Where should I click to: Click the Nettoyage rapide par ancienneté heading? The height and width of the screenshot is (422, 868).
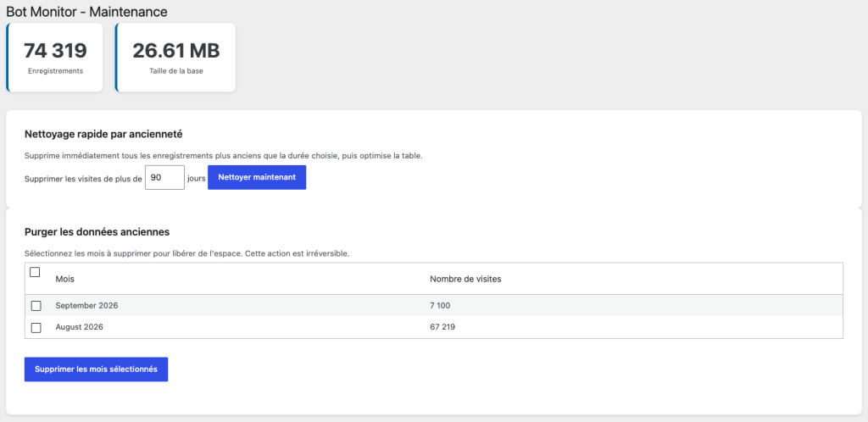point(104,134)
